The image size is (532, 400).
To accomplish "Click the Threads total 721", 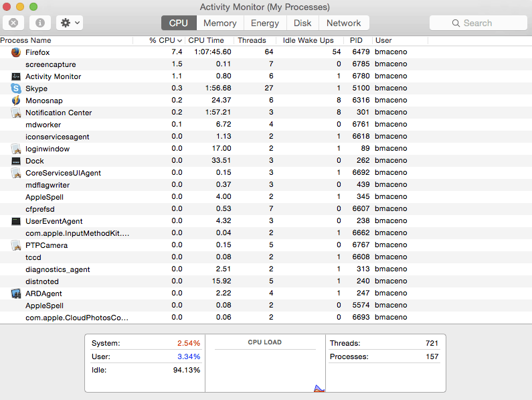I will pos(432,343).
